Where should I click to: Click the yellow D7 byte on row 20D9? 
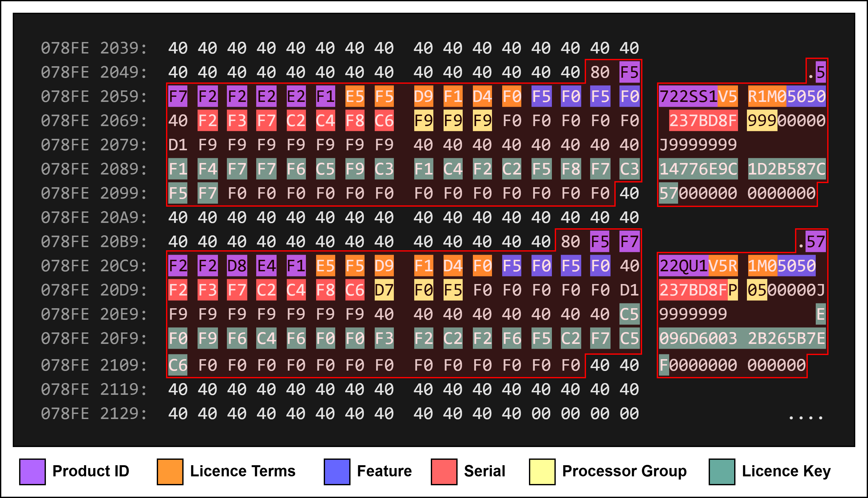(384, 290)
